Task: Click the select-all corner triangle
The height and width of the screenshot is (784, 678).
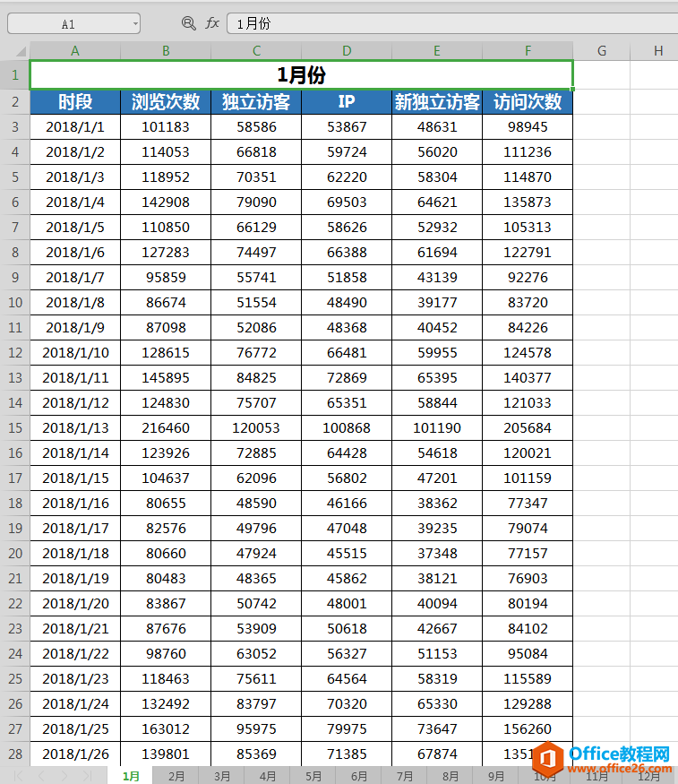Action: 21,51
